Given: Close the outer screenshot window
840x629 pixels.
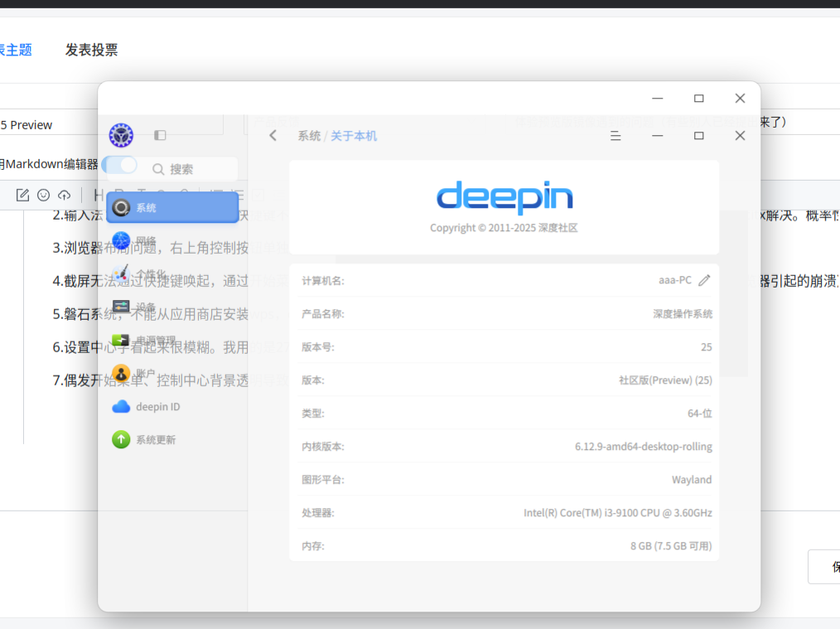Looking at the screenshot, I should pyautogui.click(x=740, y=99).
